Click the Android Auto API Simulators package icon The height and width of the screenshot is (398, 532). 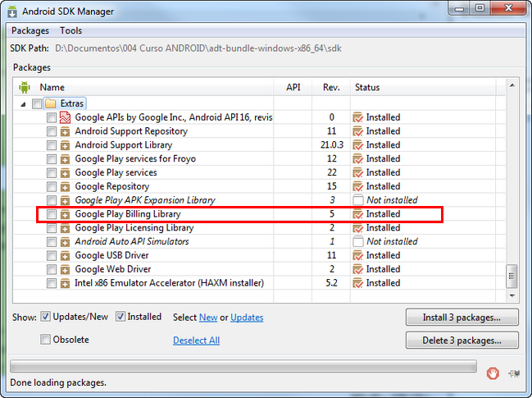pos(65,242)
